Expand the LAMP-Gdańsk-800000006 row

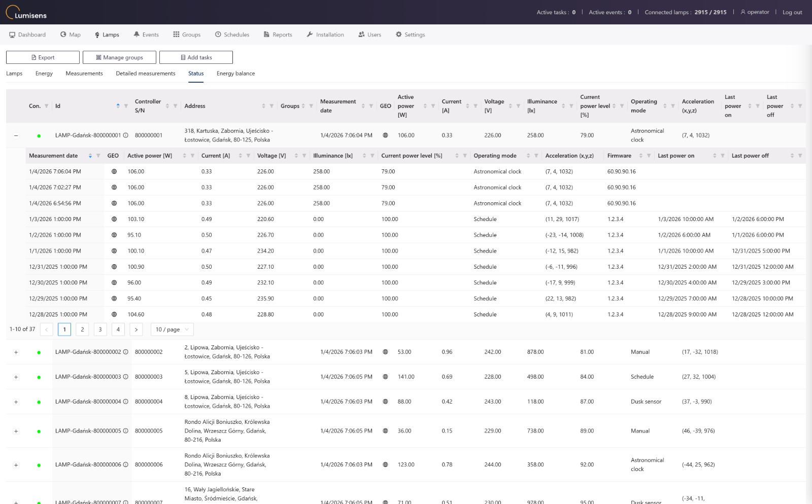[x=16, y=465]
